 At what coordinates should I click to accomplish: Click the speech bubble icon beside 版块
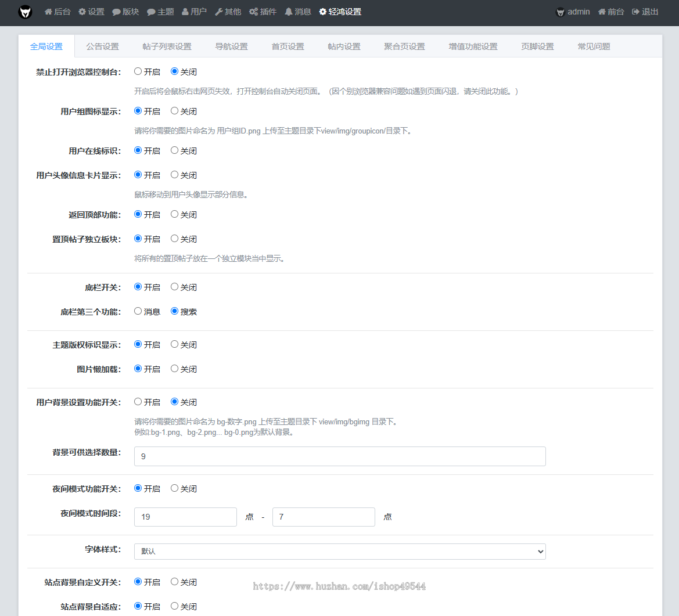coord(116,12)
